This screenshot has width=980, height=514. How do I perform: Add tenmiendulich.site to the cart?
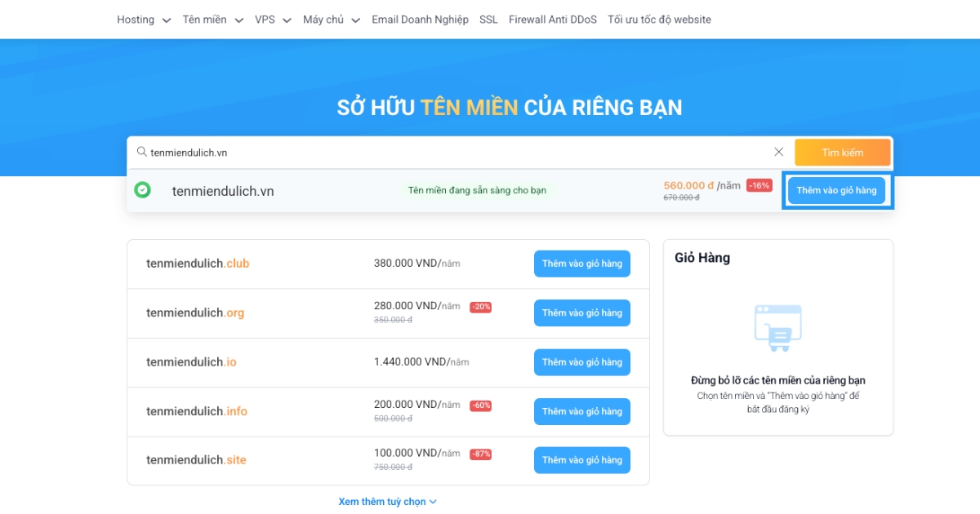click(581, 459)
